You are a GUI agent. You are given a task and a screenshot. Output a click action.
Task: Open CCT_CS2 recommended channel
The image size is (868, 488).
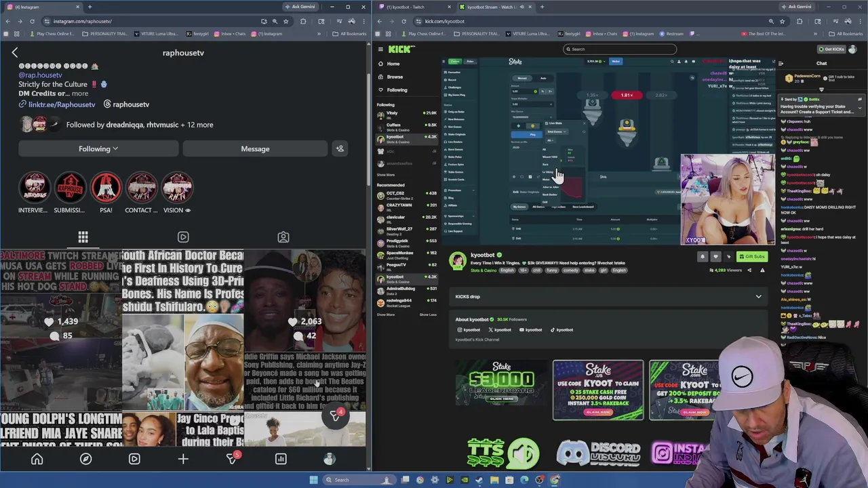[407, 195]
